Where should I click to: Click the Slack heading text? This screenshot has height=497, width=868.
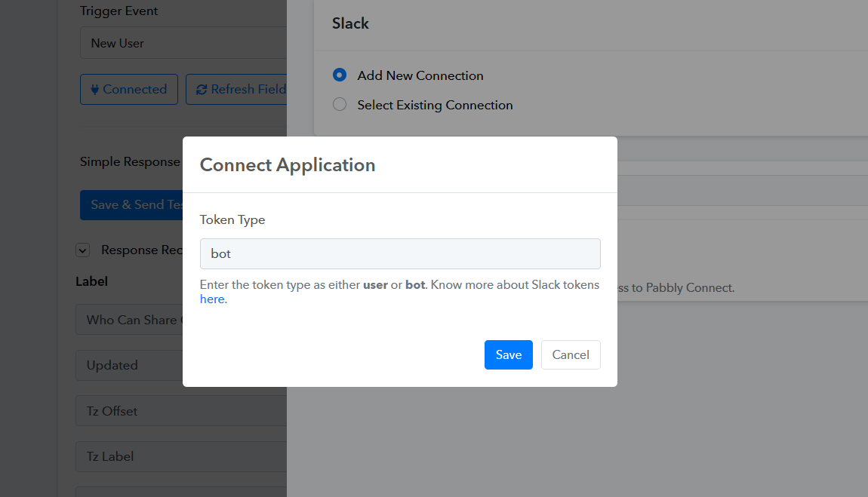click(x=350, y=23)
